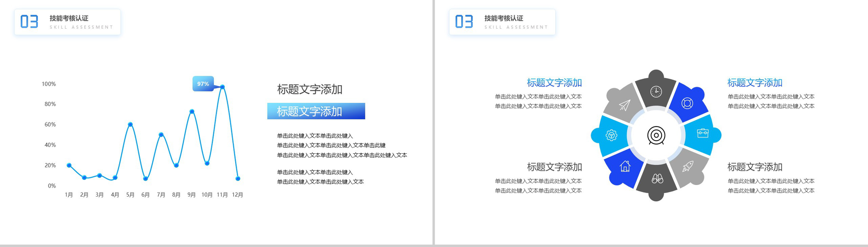This screenshot has width=868, height=247.
Task: Click the 3月 x-axis label
Action: (100, 195)
